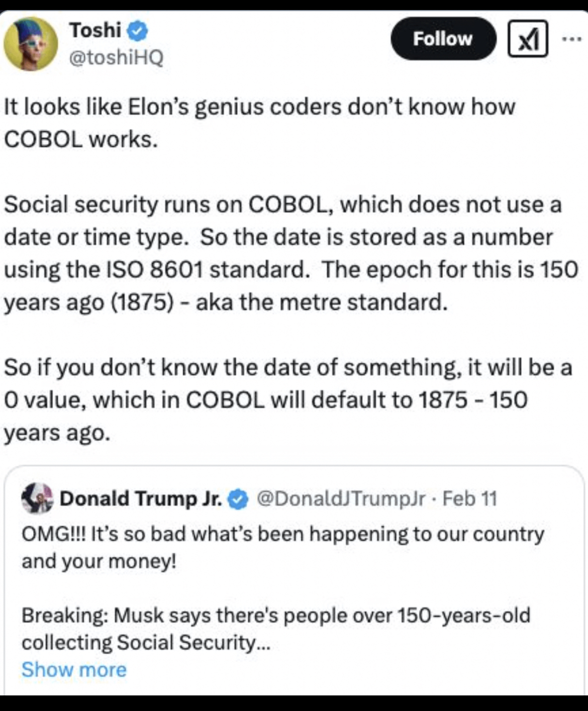588x711 pixels.
Task: Open the Grok explain-this-post icon
Action: point(527,39)
